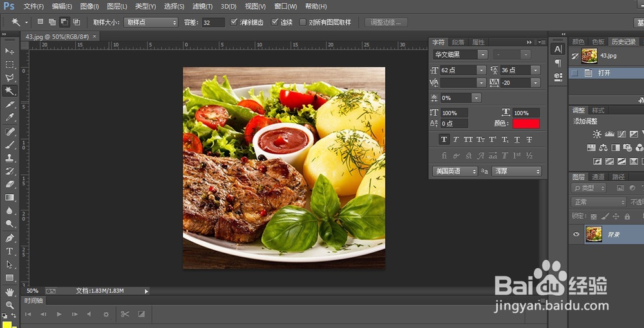Open the 取样大小 取样点 dropdown
The image size is (644, 328).
(x=151, y=23)
